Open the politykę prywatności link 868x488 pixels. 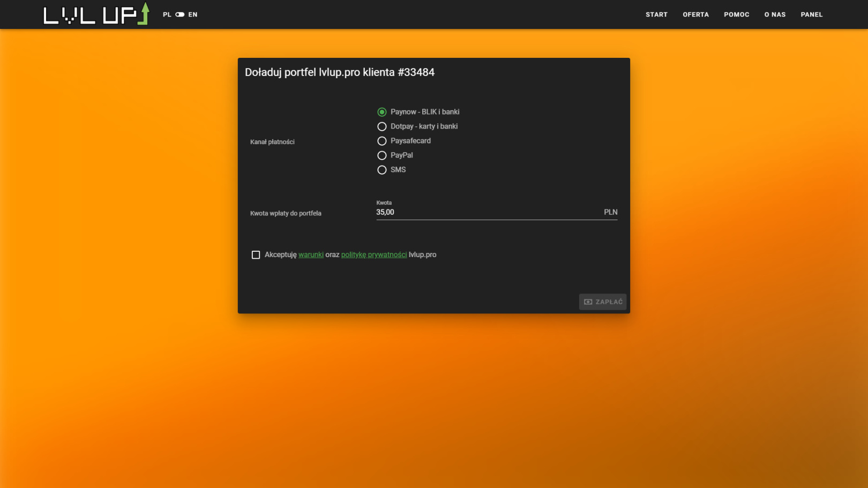click(x=373, y=255)
